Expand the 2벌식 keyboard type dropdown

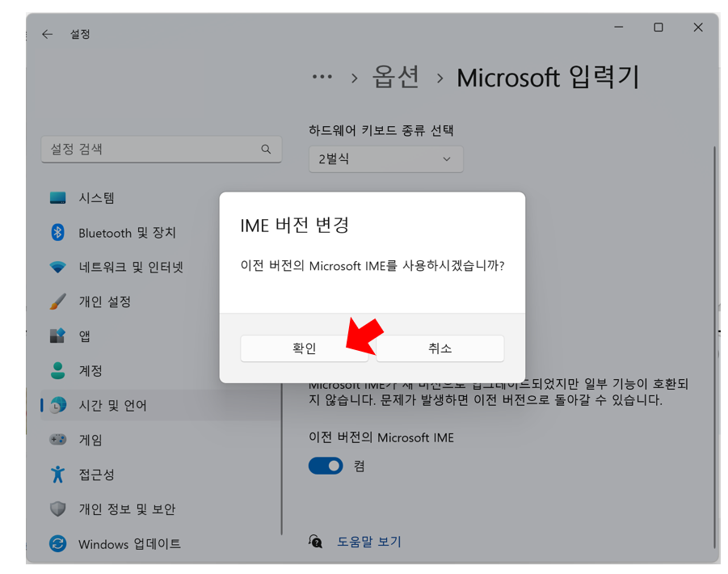click(386, 159)
